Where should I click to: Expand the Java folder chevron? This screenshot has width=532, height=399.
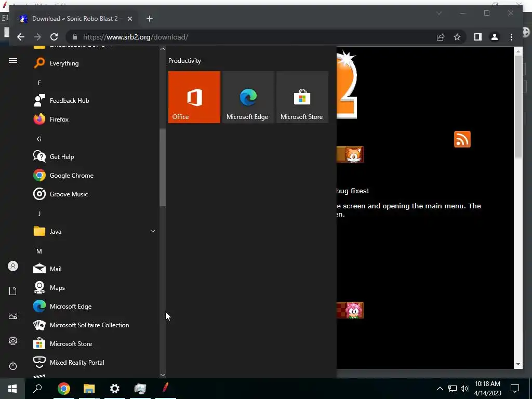coord(153,231)
